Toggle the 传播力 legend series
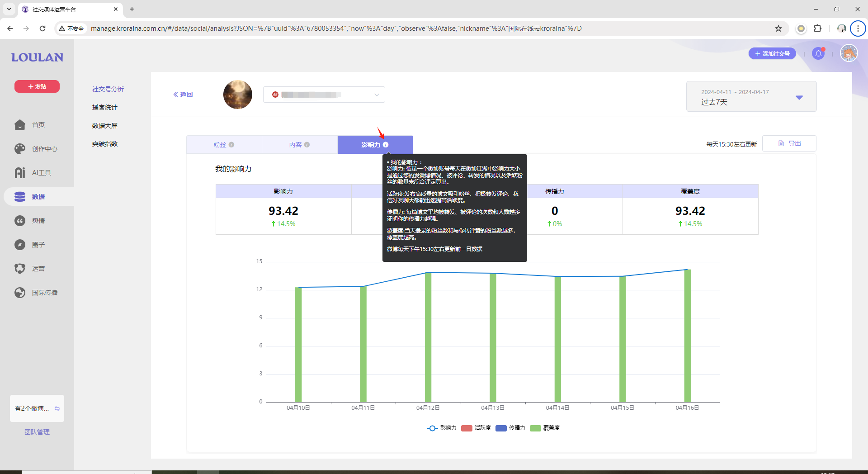Viewport: 868px width, 474px height. (x=510, y=428)
